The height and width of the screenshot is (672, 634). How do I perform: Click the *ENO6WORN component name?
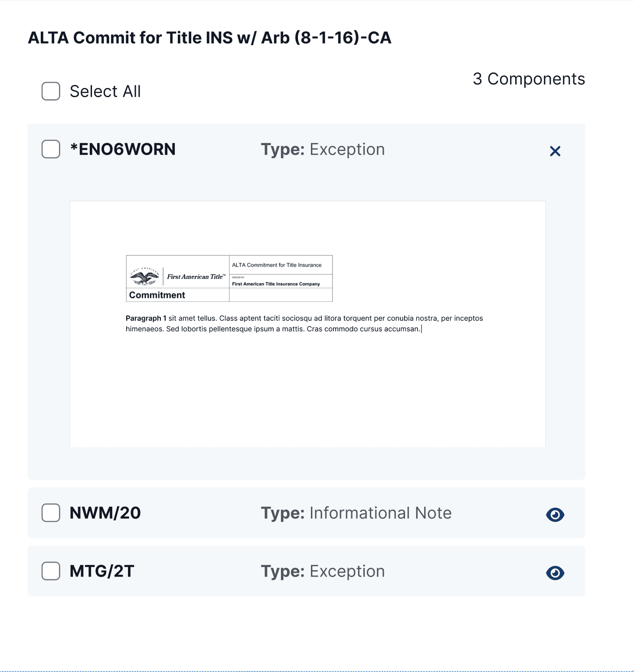click(123, 149)
